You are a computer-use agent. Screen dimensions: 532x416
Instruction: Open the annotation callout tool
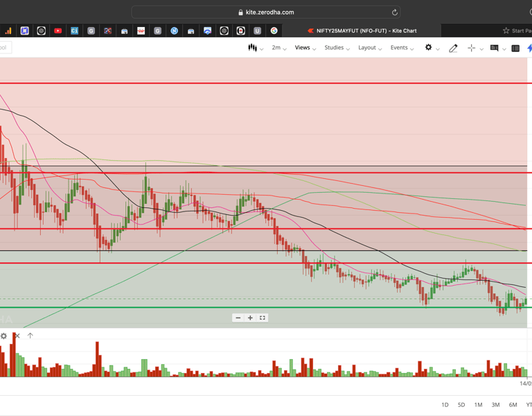pyautogui.click(x=494, y=48)
